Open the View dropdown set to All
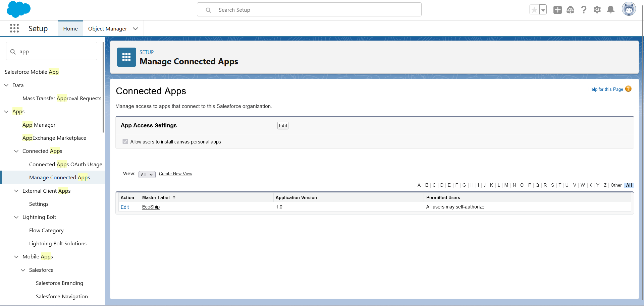This screenshot has width=644, height=306. [x=147, y=175]
